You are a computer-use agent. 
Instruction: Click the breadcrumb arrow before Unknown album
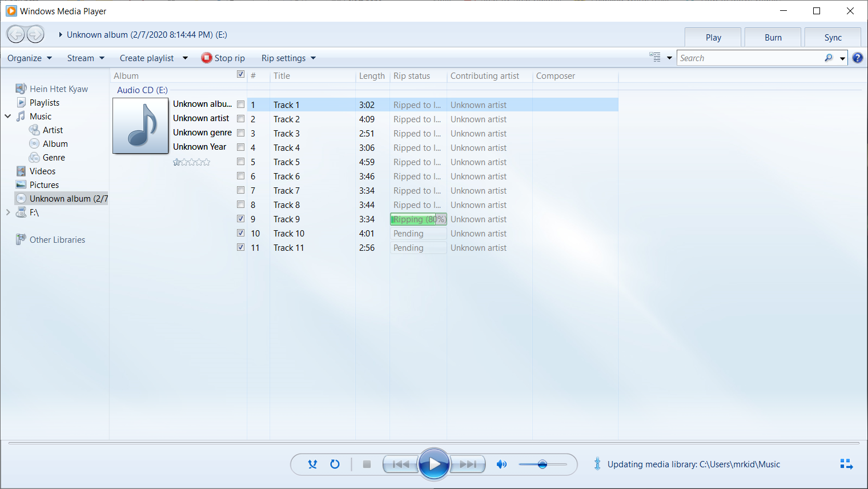(x=61, y=35)
